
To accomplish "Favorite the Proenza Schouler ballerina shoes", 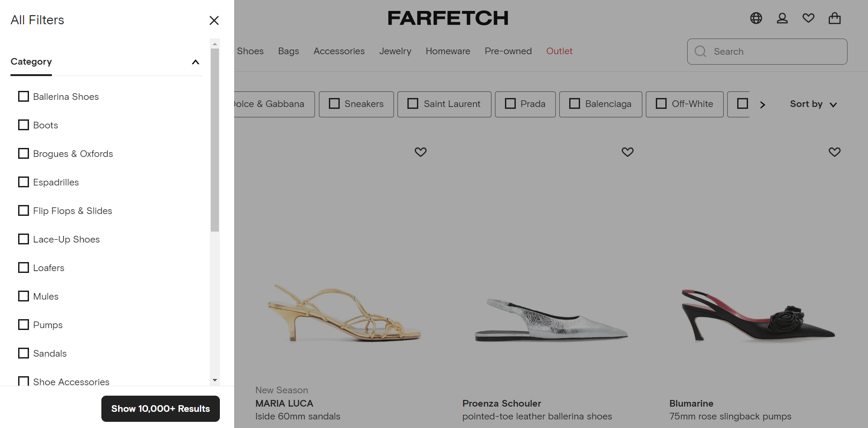I will pos(628,152).
